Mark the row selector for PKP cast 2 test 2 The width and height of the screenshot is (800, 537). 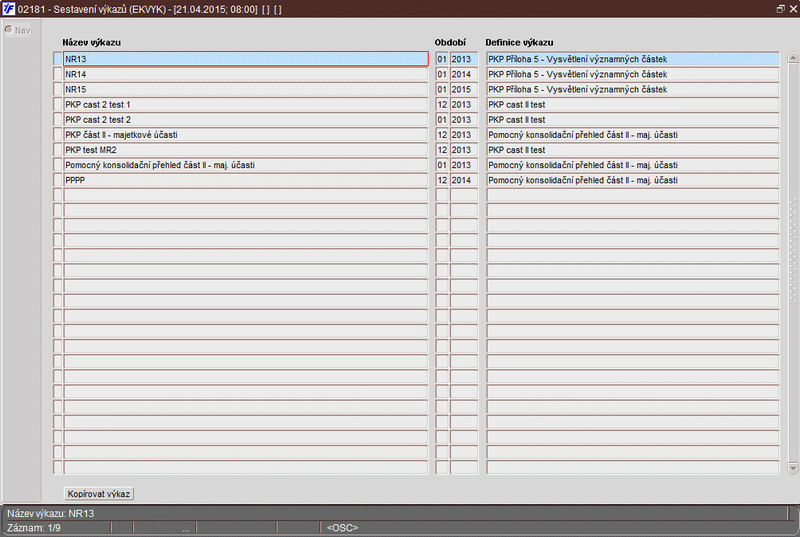click(58, 119)
